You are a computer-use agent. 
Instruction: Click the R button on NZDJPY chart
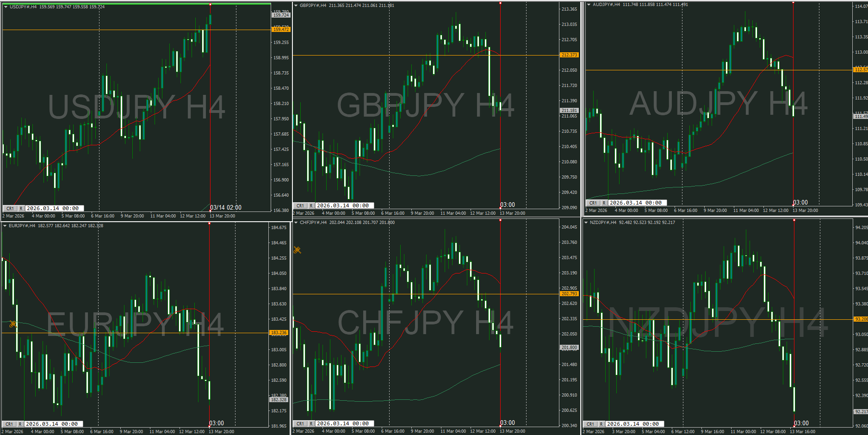pos(601,424)
